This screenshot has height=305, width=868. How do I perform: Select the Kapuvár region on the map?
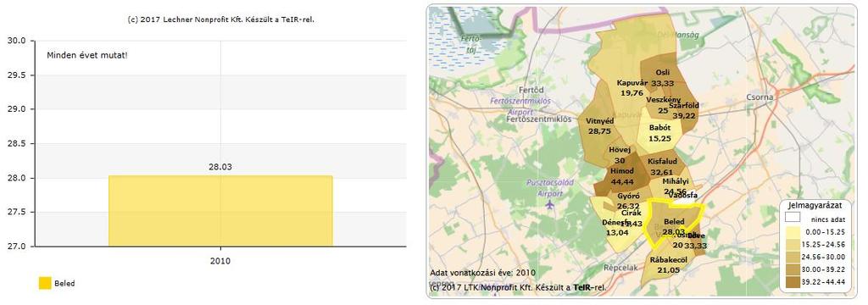point(632,88)
